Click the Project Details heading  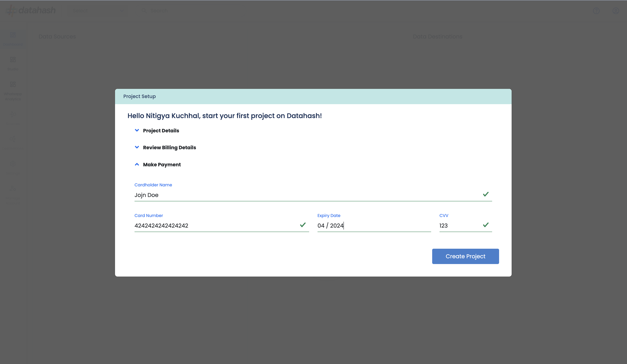(161, 130)
